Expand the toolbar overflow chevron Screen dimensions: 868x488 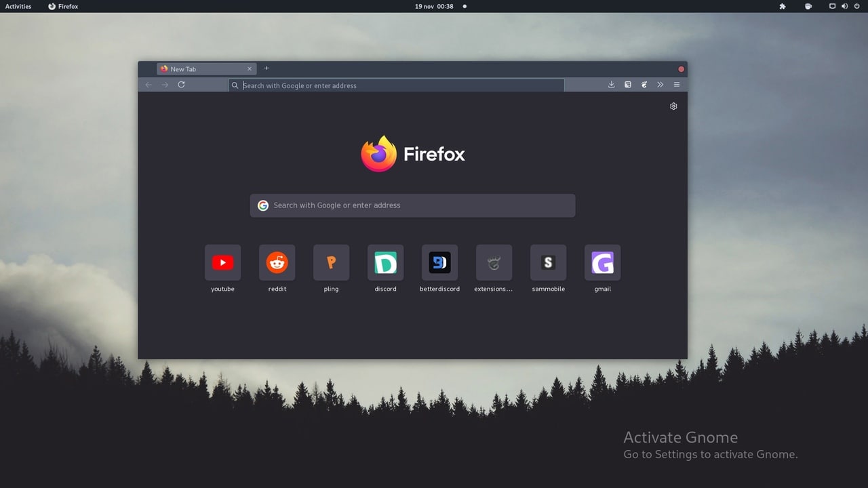[x=660, y=85]
